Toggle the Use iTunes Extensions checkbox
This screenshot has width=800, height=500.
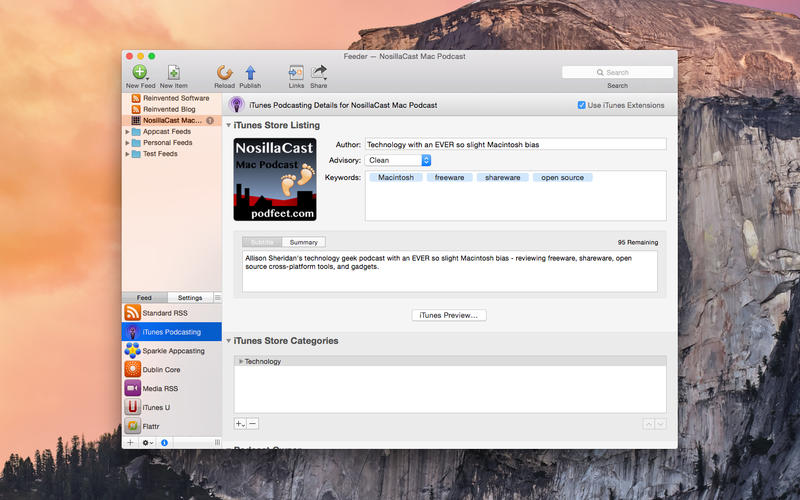click(582, 105)
